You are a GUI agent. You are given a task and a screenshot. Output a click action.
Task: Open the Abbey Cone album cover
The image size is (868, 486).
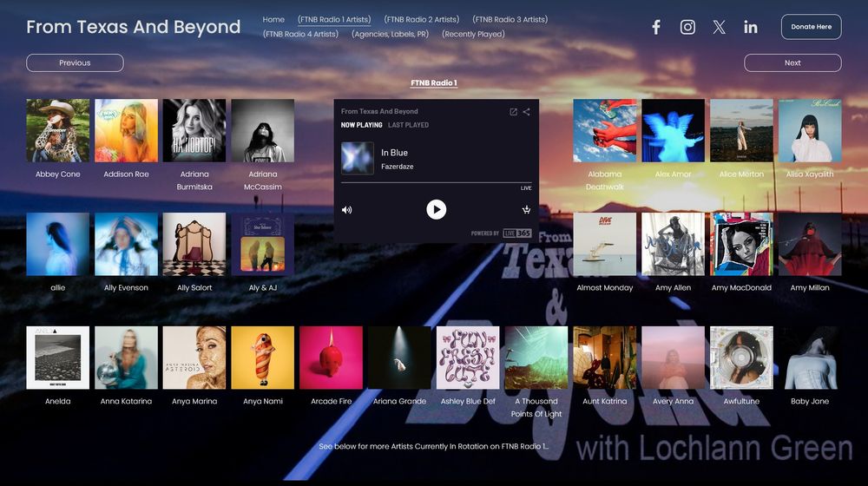(x=57, y=131)
